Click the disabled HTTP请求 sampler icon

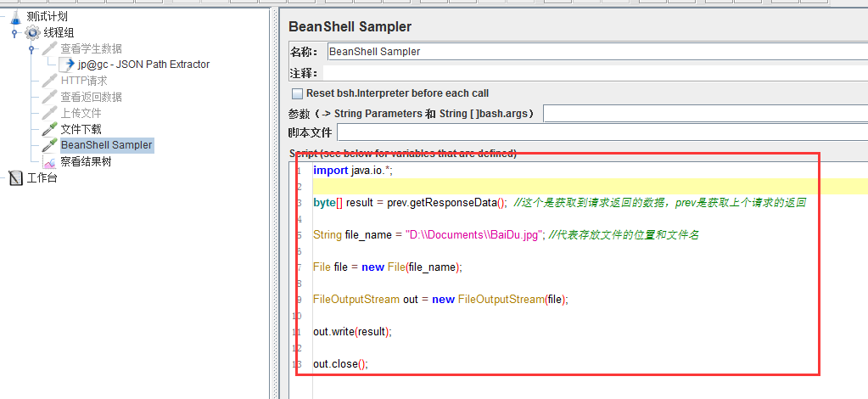[49, 81]
